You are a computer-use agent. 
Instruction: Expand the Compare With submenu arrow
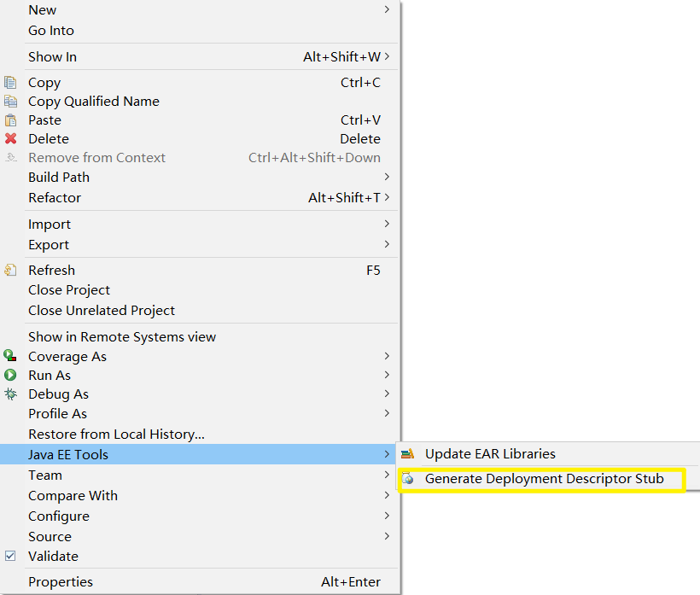[387, 495]
